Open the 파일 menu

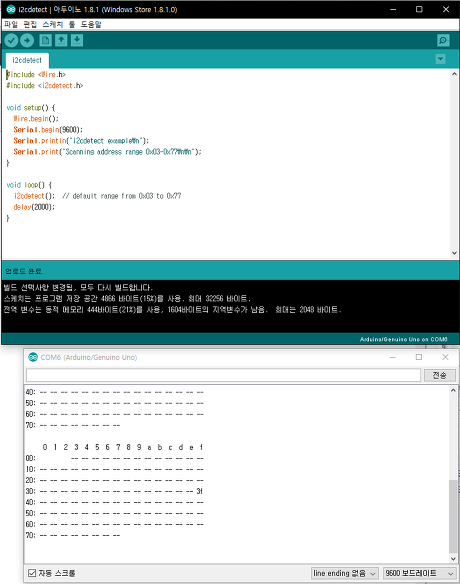coord(11,25)
